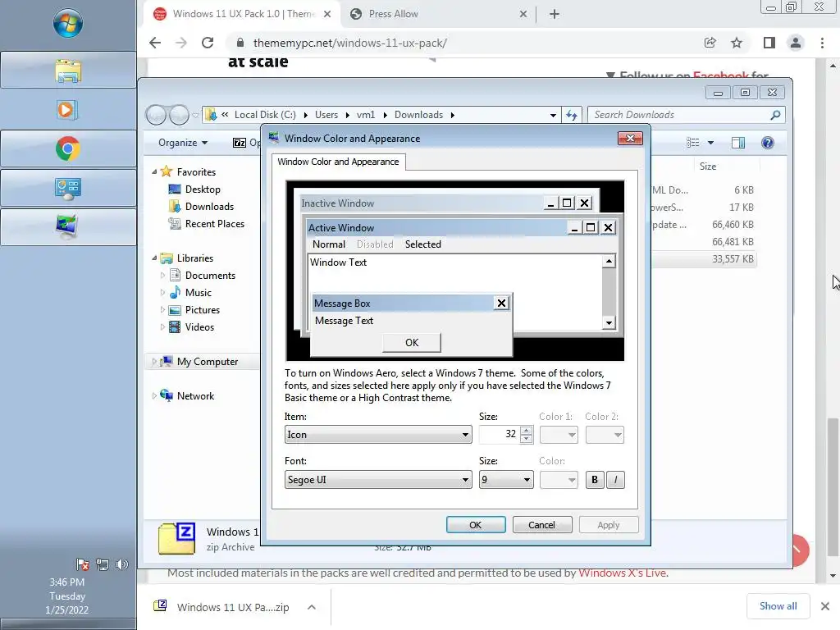Click the Chrome address bar URL
Image resolution: width=840 pixels, height=630 pixels.
point(349,43)
